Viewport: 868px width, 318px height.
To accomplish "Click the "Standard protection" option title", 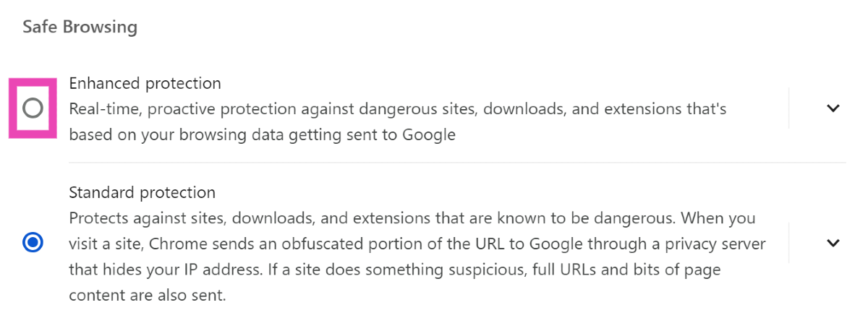I will click(x=142, y=193).
